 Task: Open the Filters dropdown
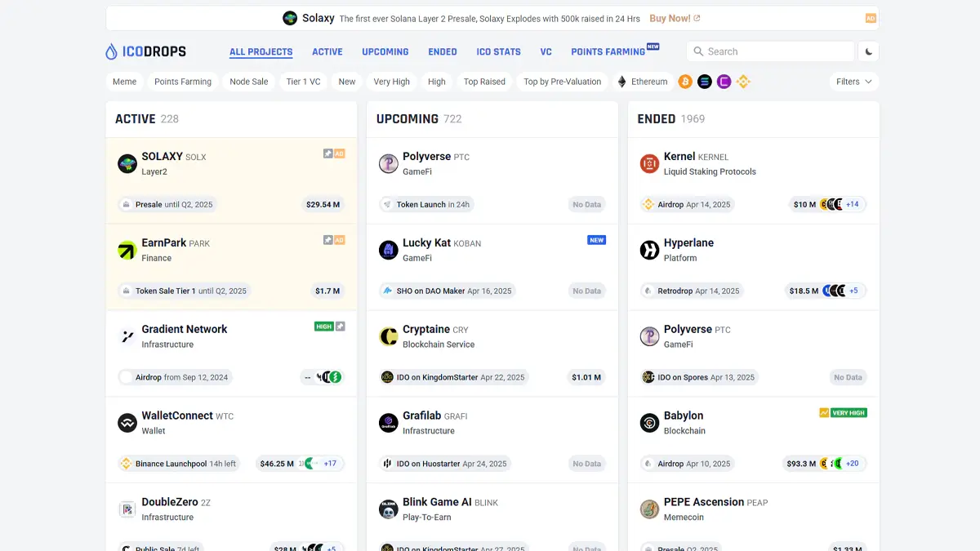pos(854,82)
